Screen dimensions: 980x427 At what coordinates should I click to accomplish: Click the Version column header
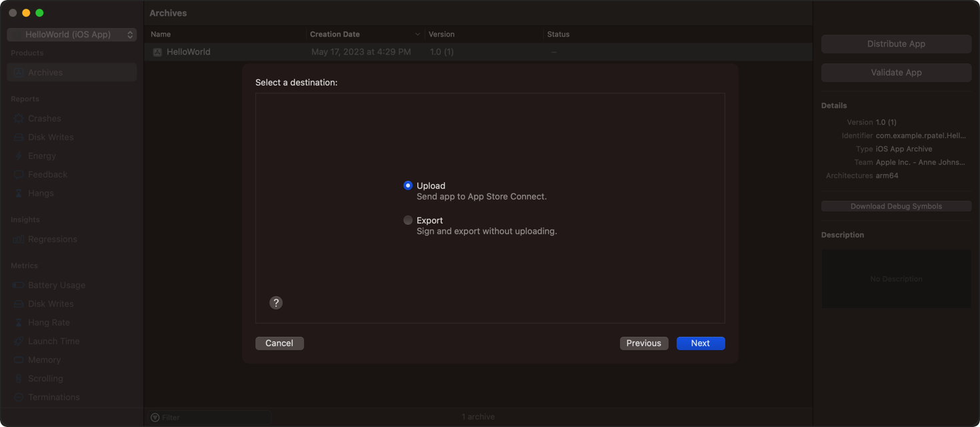(x=441, y=34)
